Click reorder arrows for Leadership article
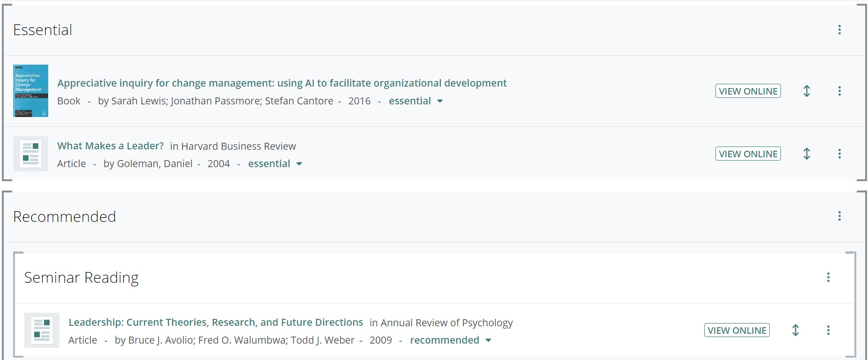This screenshot has width=868, height=360. pos(795,330)
